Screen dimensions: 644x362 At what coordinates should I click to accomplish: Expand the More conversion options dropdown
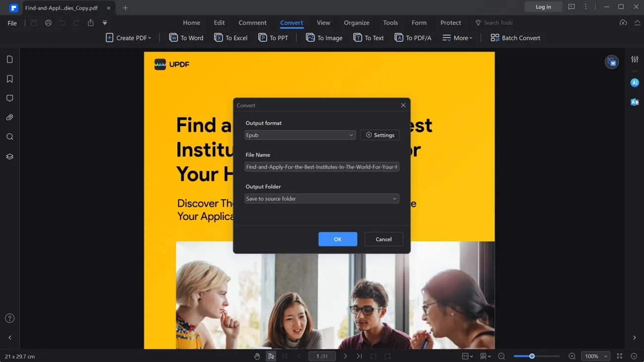pos(457,38)
